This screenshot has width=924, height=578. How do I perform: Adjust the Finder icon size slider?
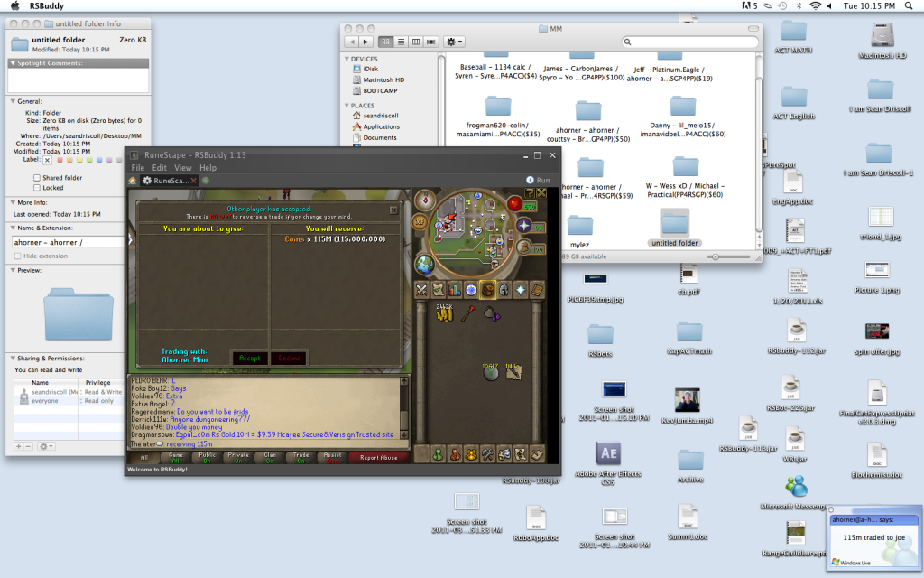pos(716,256)
